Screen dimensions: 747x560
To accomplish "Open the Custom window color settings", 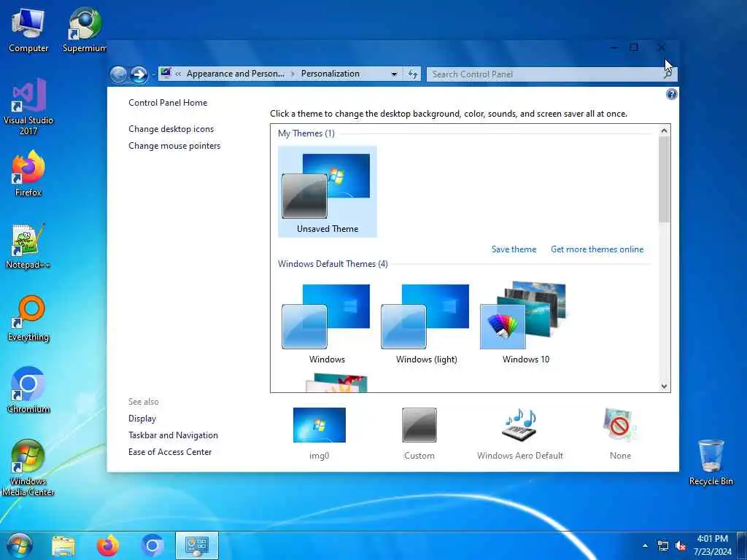I will (419, 434).
